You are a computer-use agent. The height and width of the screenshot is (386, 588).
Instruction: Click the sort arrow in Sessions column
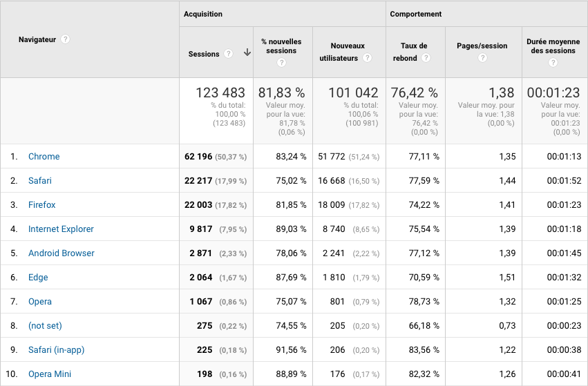tap(247, 53)
